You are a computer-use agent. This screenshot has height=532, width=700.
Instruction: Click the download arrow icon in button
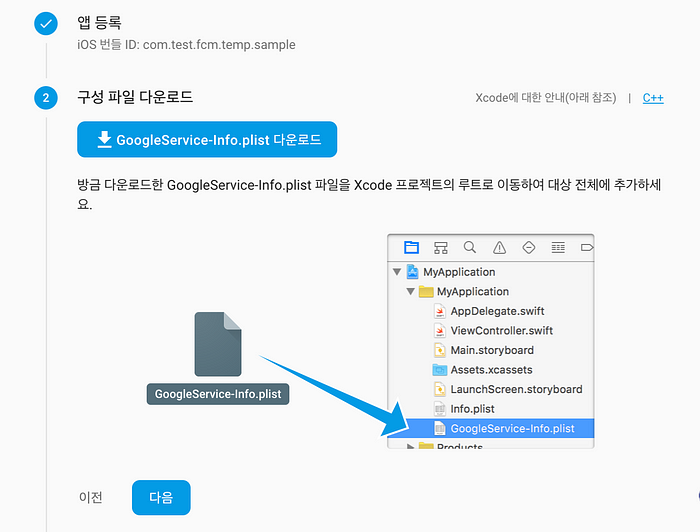[104, 139]
